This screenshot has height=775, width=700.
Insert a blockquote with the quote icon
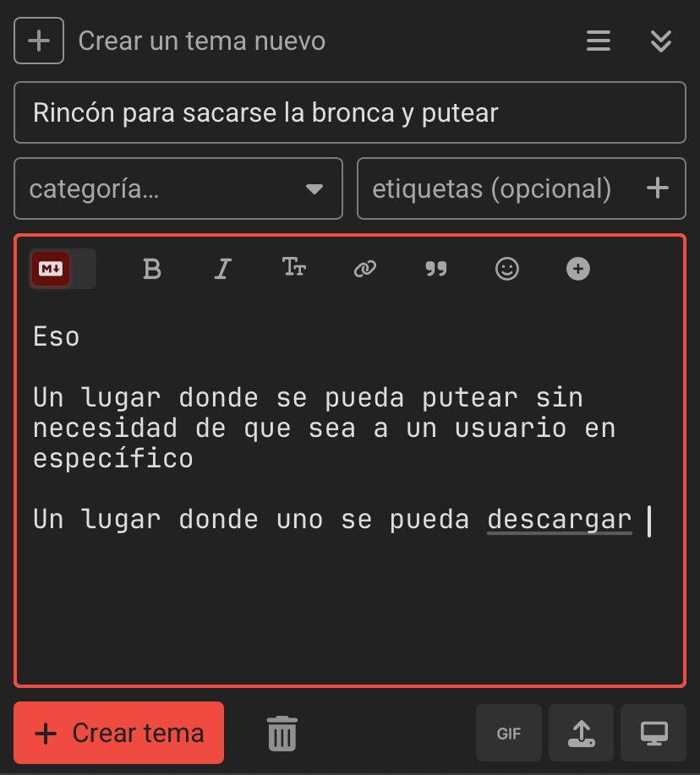click(x=436, y=269)
